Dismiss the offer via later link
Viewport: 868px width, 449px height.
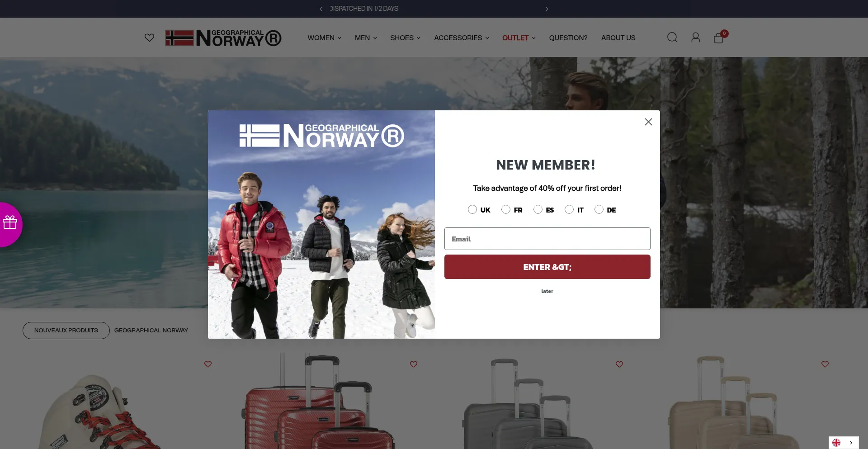(x=547, y=291)
